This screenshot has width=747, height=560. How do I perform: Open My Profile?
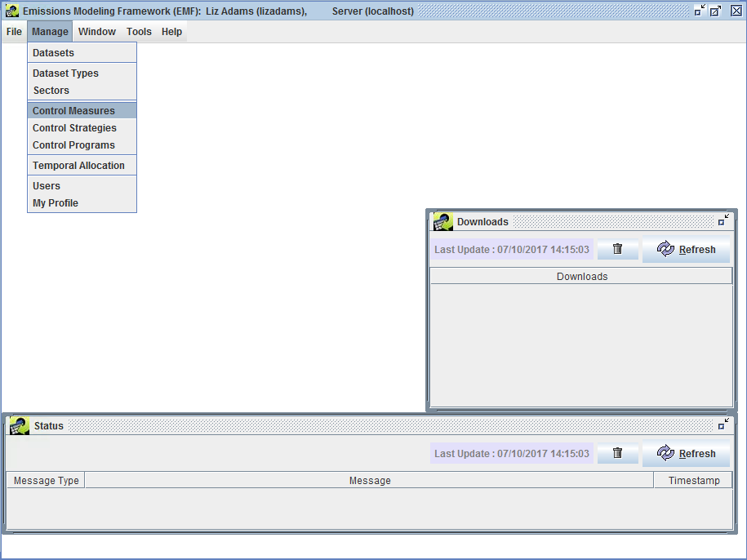coord(55,202)
